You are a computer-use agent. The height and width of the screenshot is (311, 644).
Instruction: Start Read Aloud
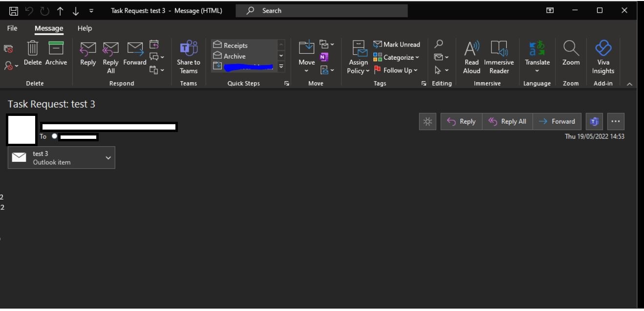point(472,57)
